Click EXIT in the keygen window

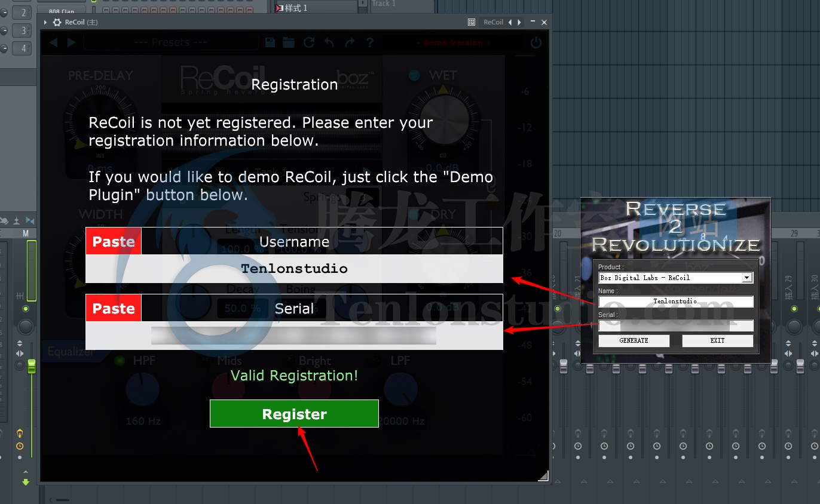[717, 340]
